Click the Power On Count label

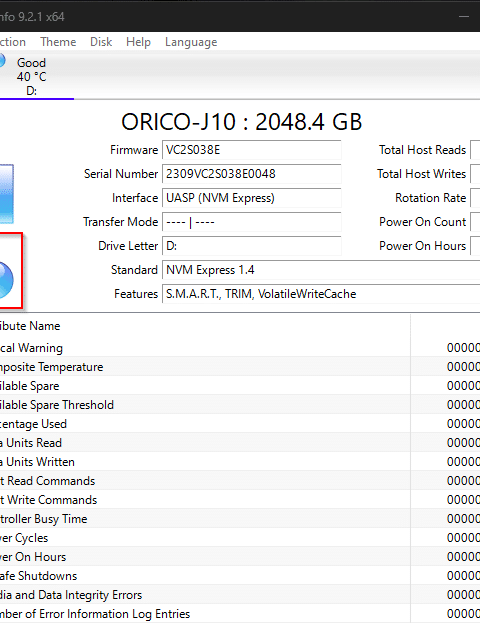pyautogui.click(x=422, y=222)
